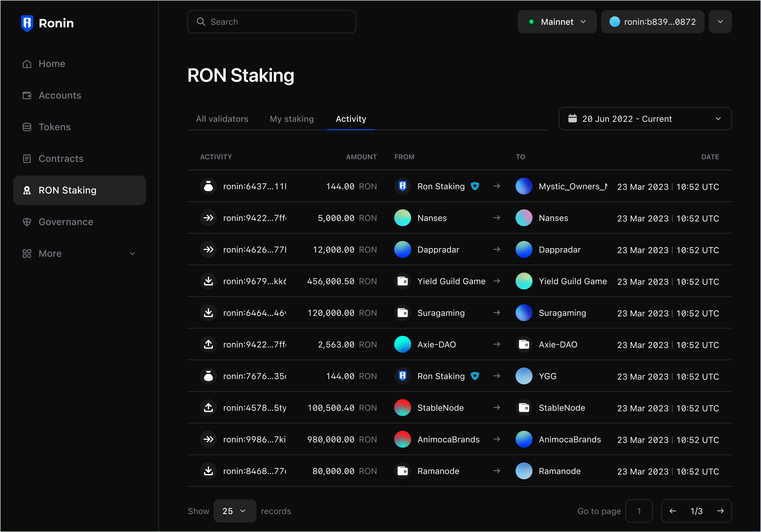761x532 pixels.
Task: Open the Home page from the sidebar
Action: point(79,64)
